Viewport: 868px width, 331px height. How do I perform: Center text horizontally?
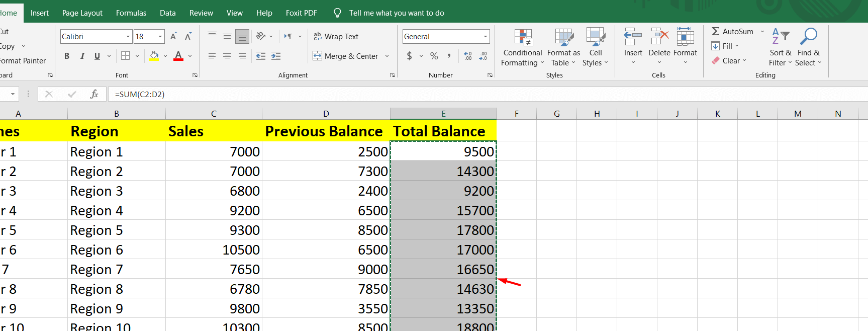[x=227, y=56]
